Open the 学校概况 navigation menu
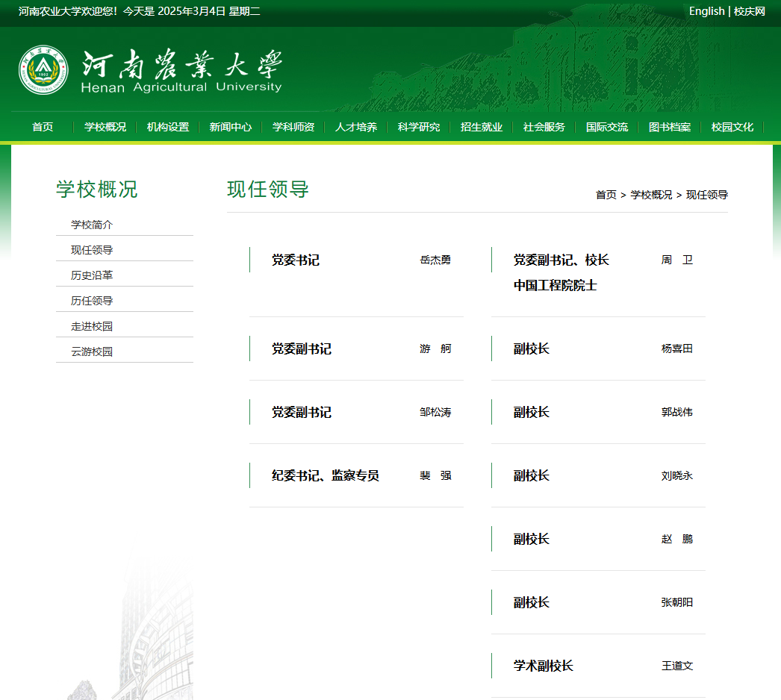Screen dimensions: 781x700 (105, 127)
